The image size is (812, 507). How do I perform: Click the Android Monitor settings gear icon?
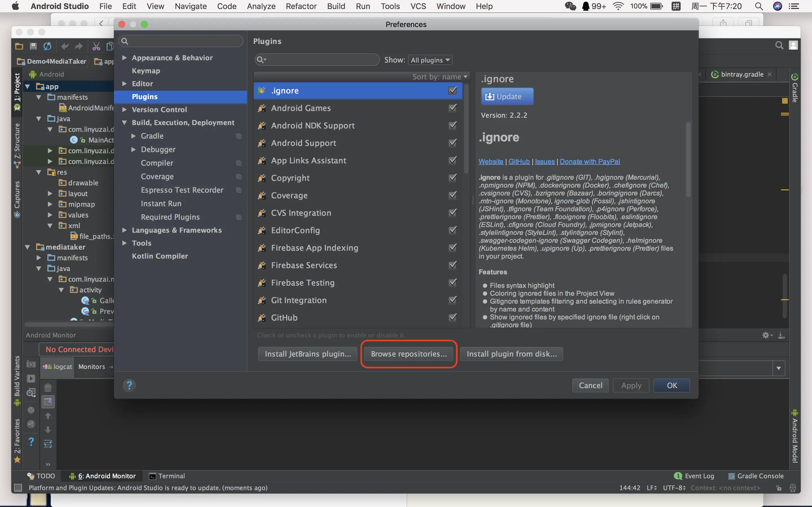click(766, 335)
